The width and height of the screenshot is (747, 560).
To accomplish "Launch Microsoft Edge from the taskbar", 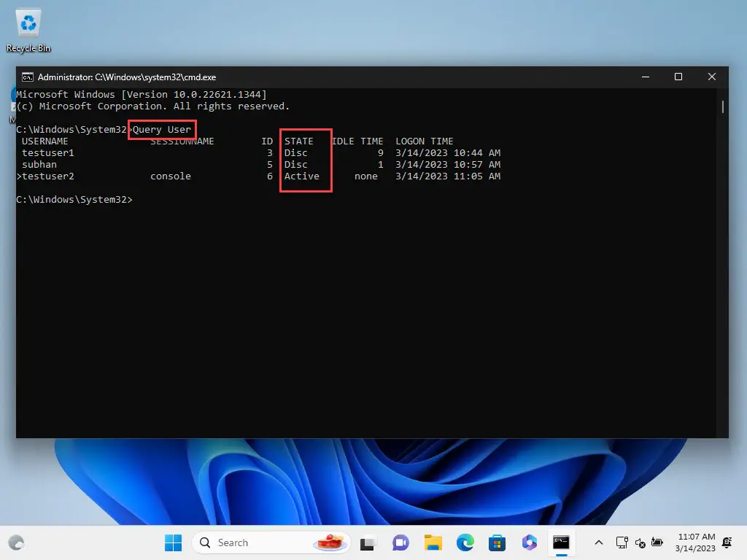I will (465, 542).
